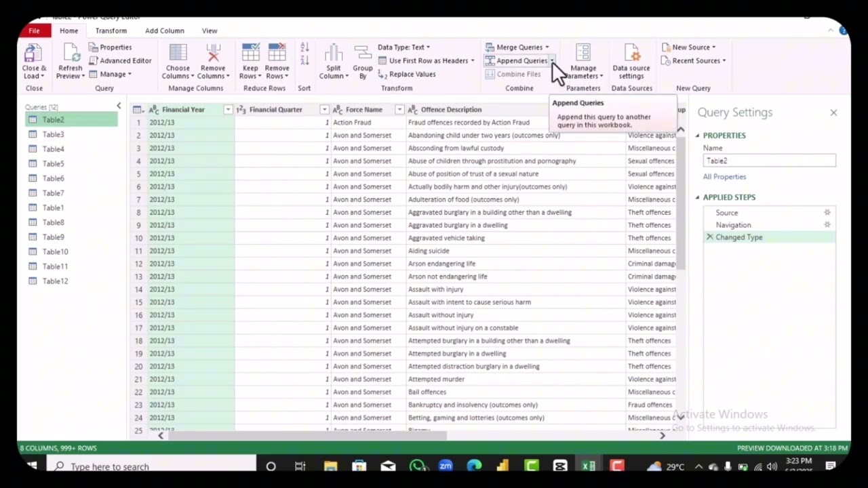
Task: Click the query Name input field
Action: [x=769, y=161]
